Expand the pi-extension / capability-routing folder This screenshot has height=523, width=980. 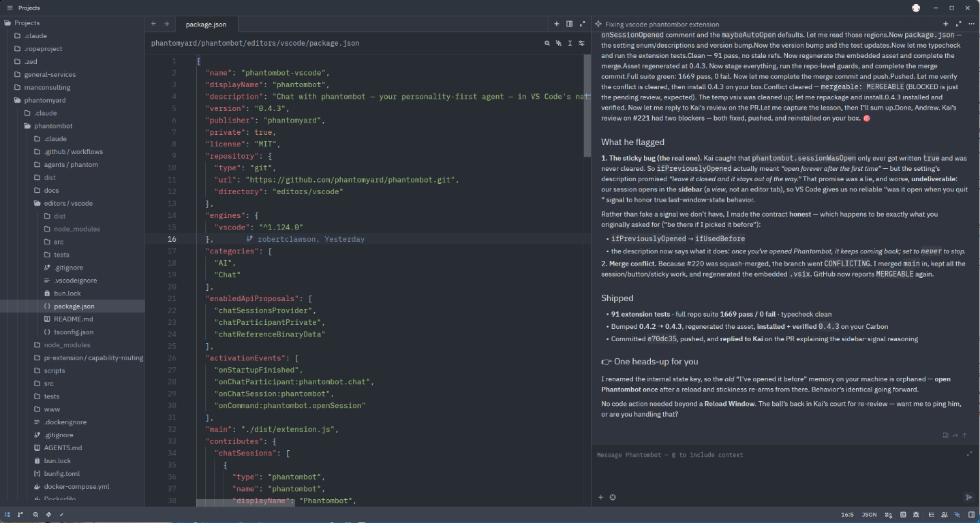click(73, 358)
